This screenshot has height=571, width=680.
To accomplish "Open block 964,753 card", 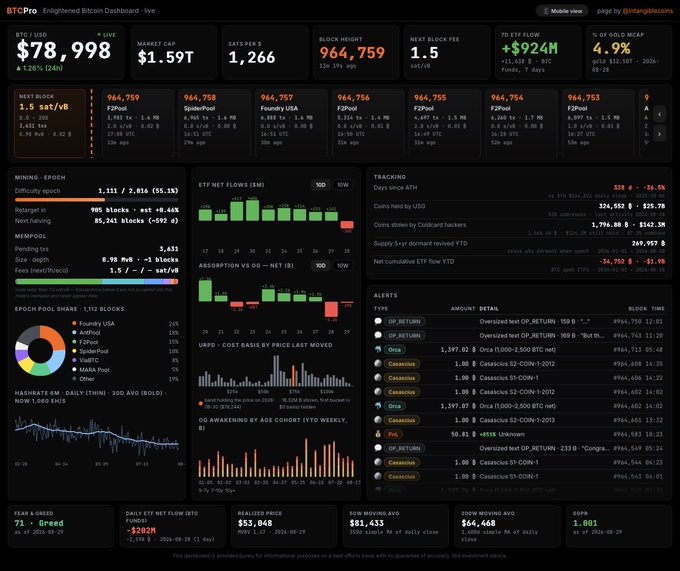I will (598, 123).
